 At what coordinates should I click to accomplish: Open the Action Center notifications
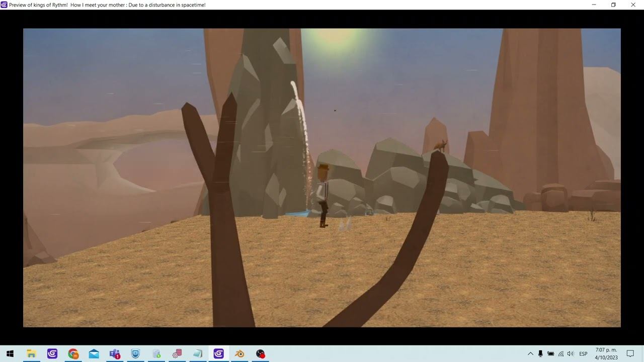(x=630, y=353)
